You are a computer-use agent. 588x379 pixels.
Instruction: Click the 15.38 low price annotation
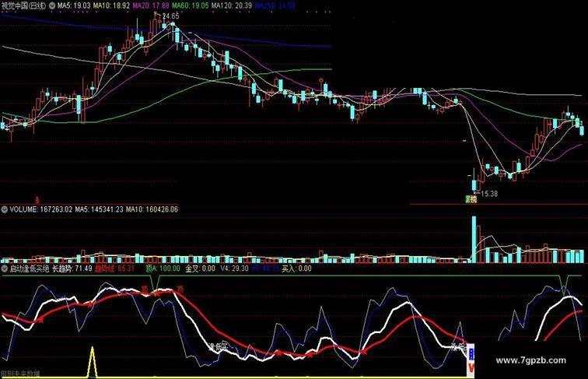point(489,194)
